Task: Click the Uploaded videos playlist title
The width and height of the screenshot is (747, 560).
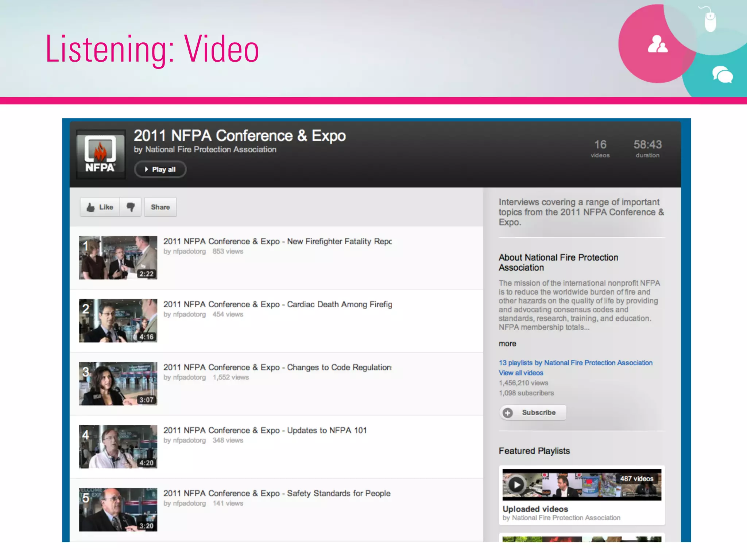Action: click(535, 509)
